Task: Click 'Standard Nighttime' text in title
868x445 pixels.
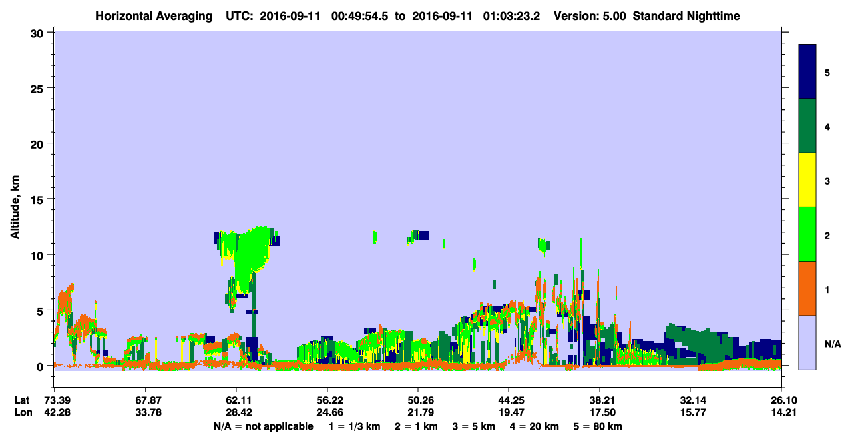Action: (x=686, y=15)
